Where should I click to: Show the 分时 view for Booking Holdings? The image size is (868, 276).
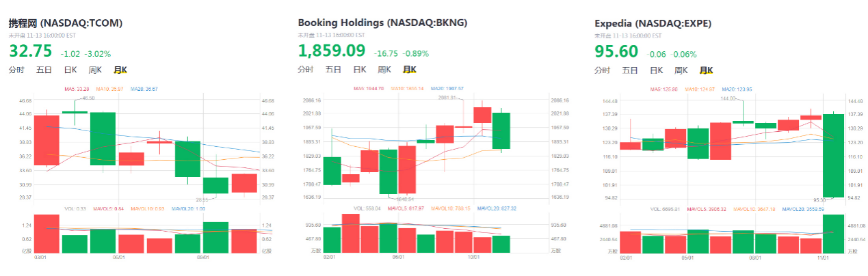tap(306, 70)
